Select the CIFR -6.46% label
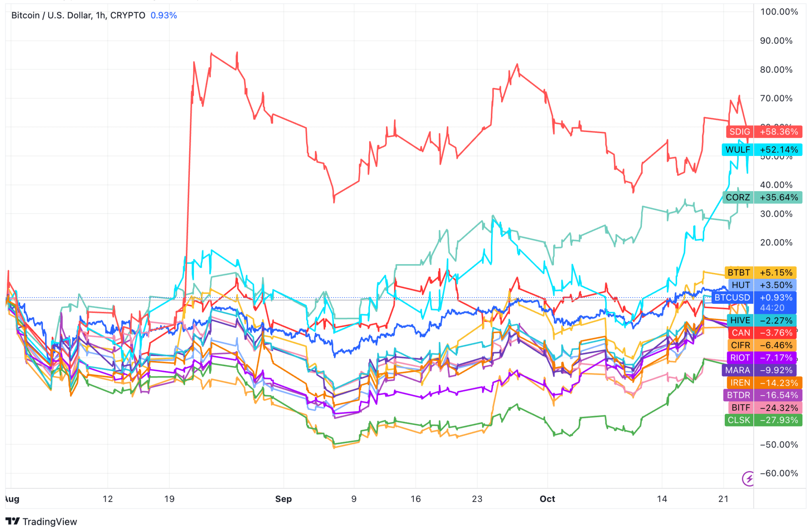Viewport: 812px width, 532px height. tap(761, 345)
